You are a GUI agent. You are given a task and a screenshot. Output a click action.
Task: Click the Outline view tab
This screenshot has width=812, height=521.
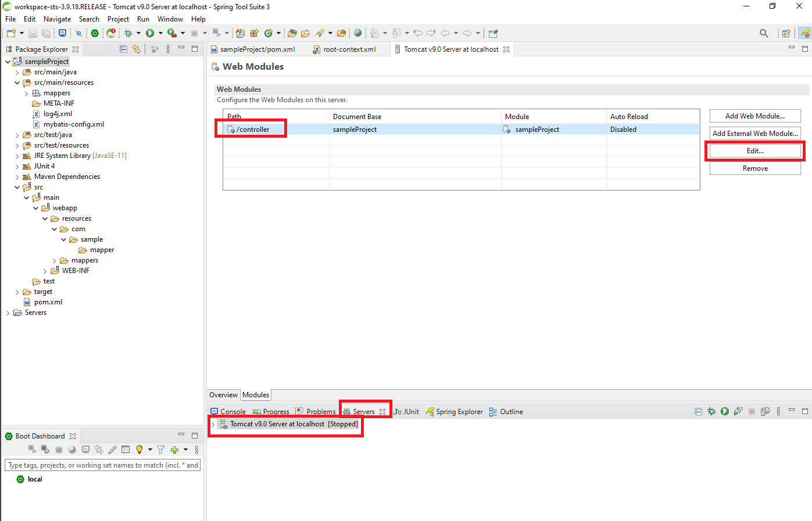[506, 411]
